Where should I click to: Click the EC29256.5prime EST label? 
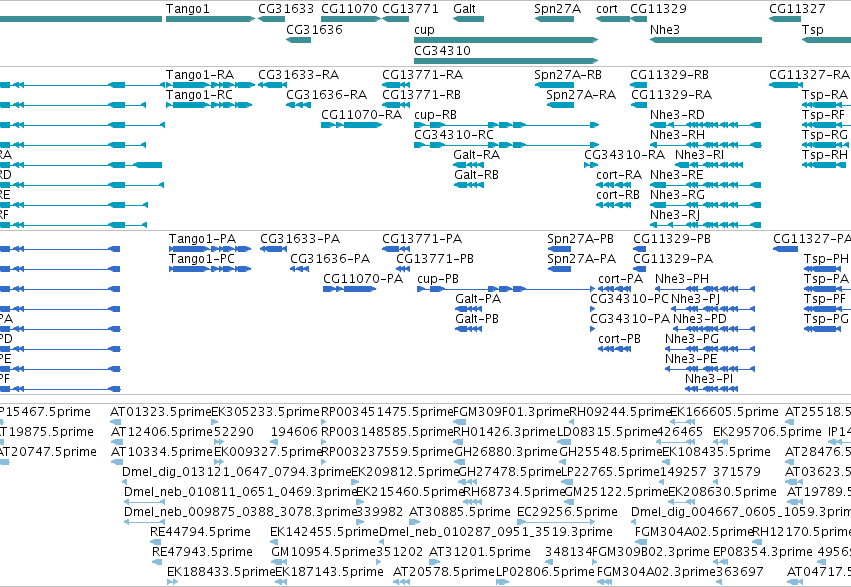[567, 512]
